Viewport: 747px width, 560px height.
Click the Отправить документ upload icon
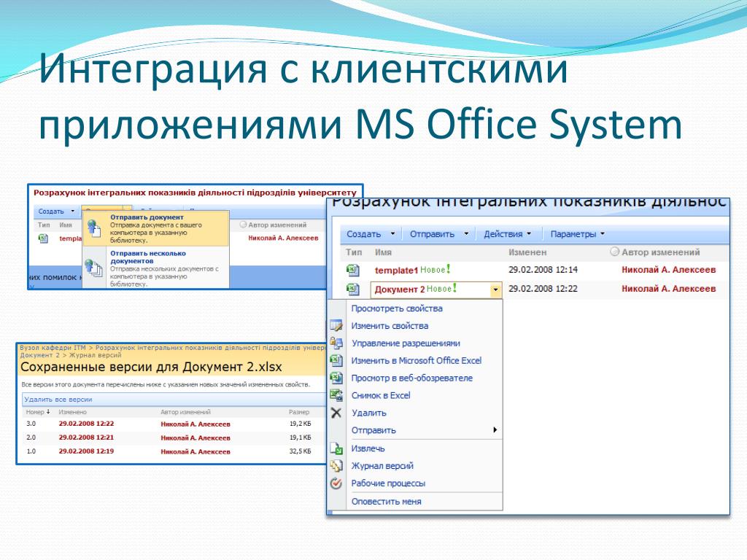tap(94, 229)
